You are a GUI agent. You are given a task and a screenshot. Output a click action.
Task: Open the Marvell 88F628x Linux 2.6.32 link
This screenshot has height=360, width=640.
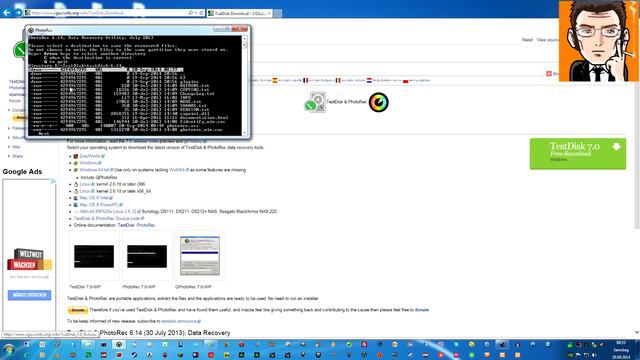coord(109,211)
